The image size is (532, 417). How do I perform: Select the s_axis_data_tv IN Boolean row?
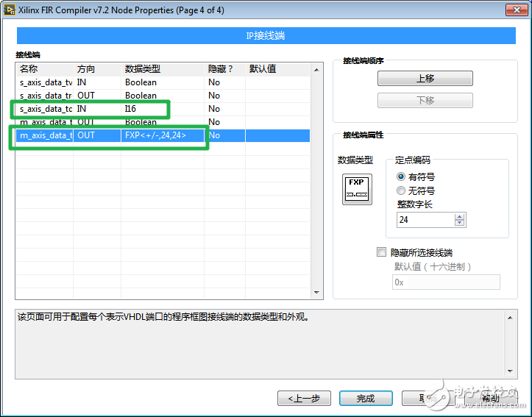pyautogui.click(x=110, y=82)
